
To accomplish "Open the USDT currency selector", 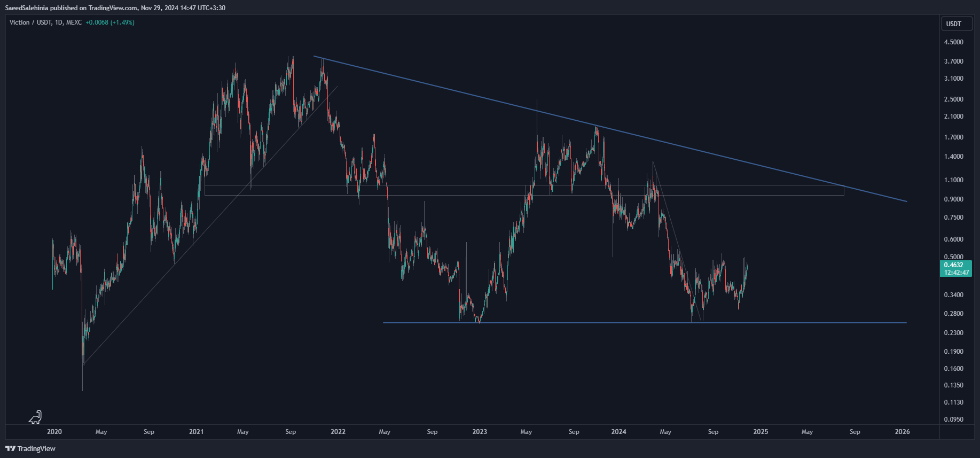I will [957, 24].
